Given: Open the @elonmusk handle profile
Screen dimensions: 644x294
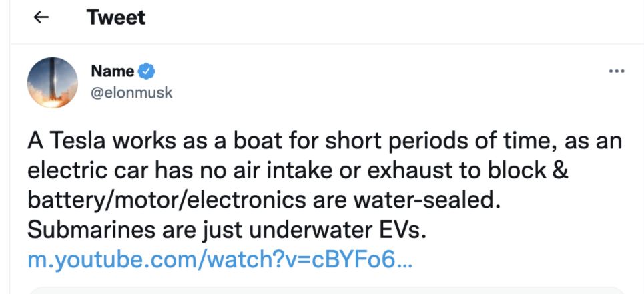Looking at the screenshot, I should 131,92.
